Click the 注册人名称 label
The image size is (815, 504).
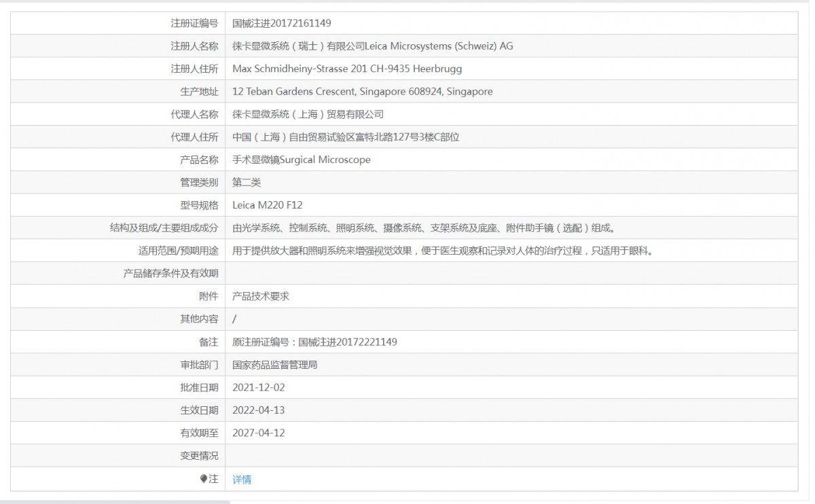[x=194, y=46]
